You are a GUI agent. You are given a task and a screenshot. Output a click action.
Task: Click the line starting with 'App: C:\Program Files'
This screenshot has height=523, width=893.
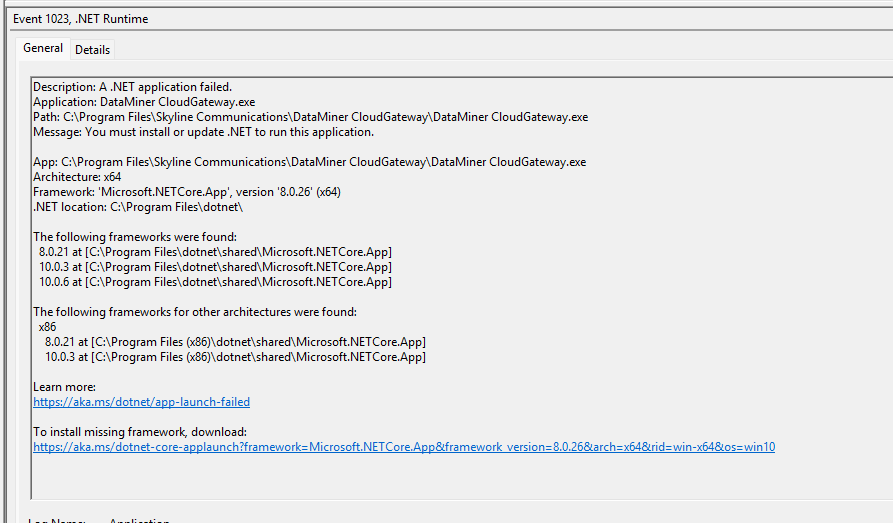[309, 162]
